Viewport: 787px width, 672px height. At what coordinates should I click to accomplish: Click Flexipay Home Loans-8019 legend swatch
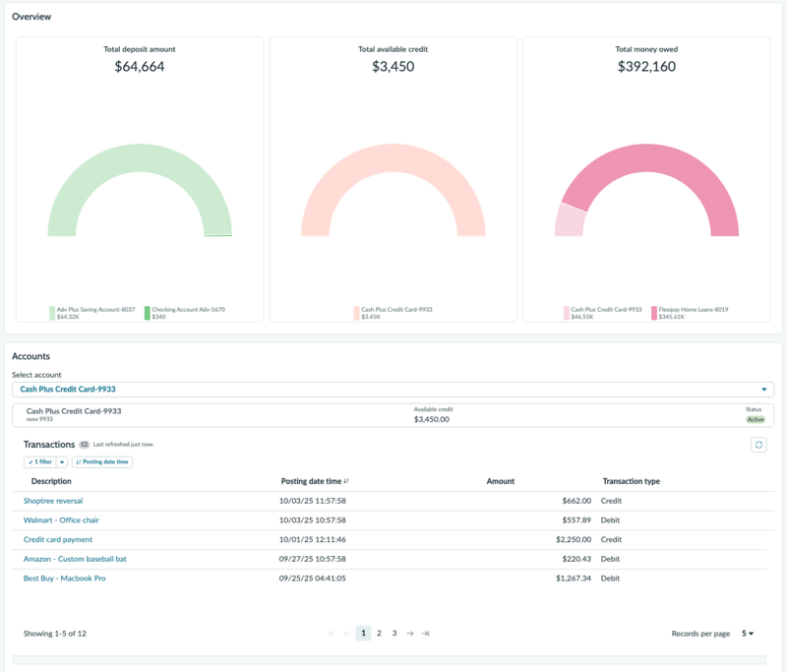(654, 313)
